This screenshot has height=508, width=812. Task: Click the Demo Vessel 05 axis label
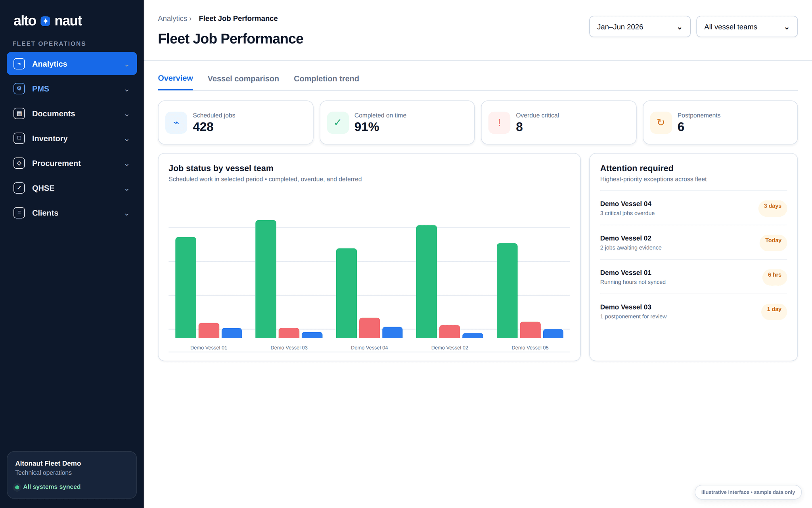pyautogui.click(x=530, y=348)
